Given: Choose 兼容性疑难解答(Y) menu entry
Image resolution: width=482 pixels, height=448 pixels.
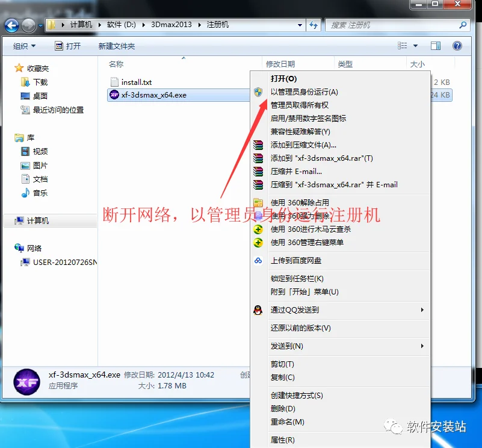Looking at the screenshot, I should click(x=341, y=132).
